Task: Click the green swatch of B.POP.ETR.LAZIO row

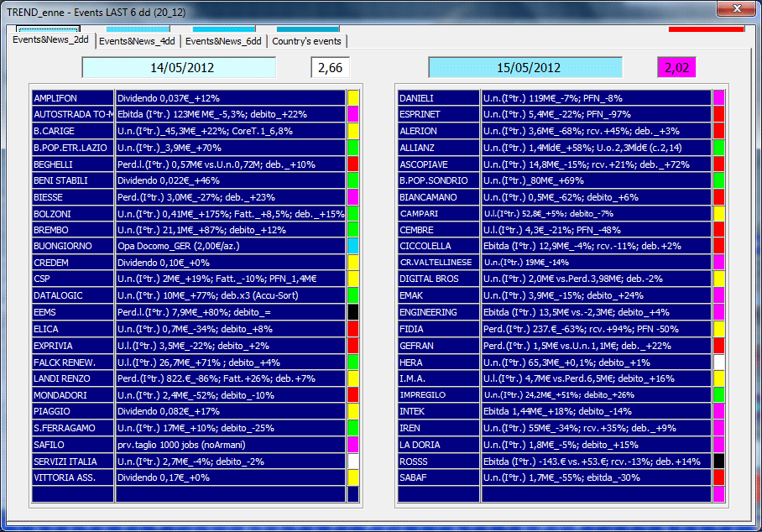Action: coord(353,147)
